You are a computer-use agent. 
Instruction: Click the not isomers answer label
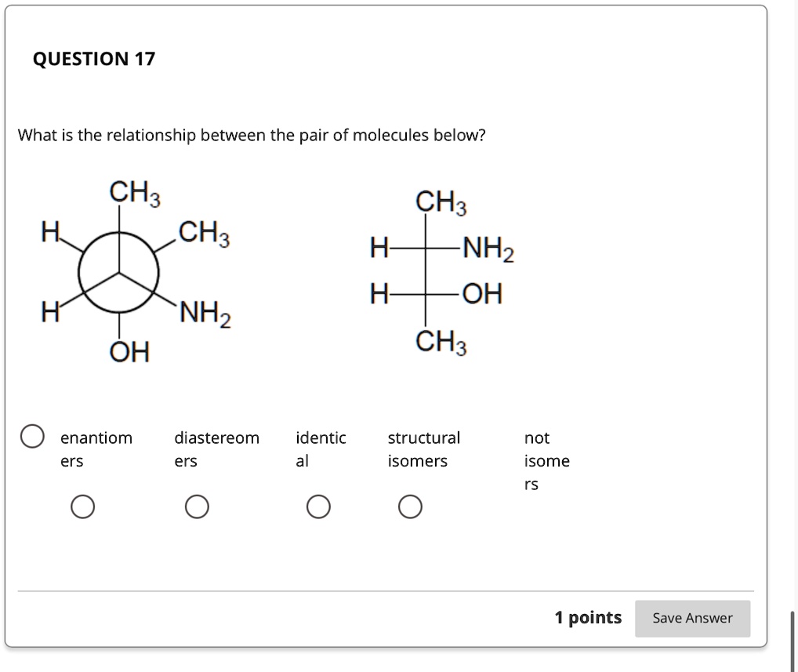tap(546, 460)
